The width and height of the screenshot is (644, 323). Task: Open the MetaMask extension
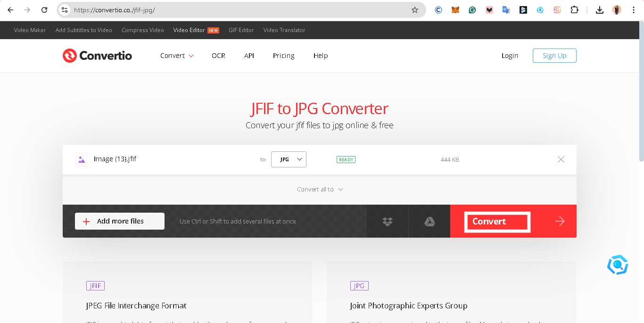455,9
